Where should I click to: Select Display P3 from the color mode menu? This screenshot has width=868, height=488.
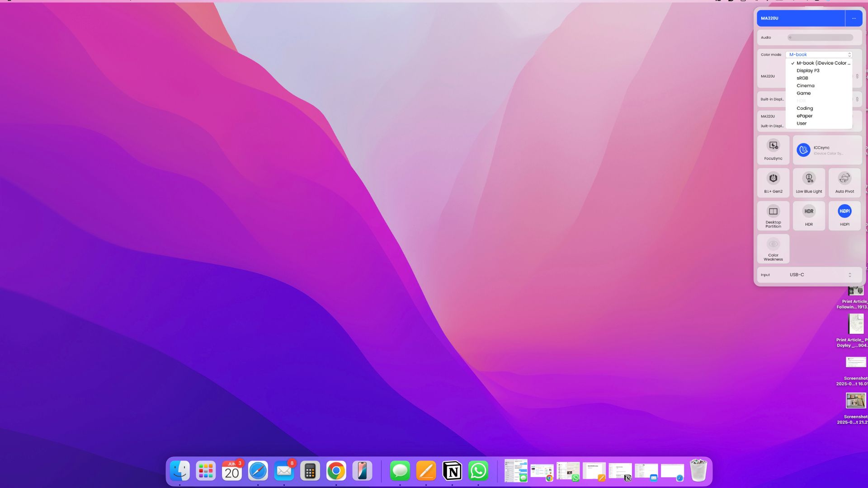click(x=809, y=70)
